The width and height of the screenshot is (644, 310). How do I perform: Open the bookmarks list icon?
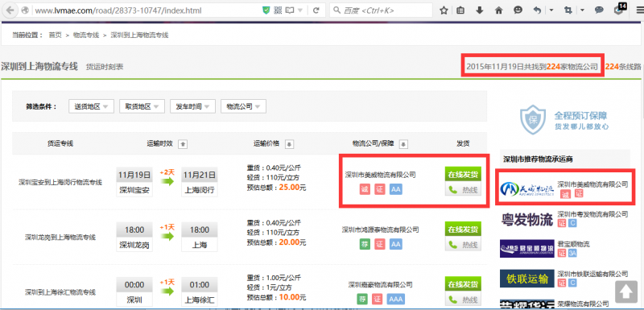point(460,10)
